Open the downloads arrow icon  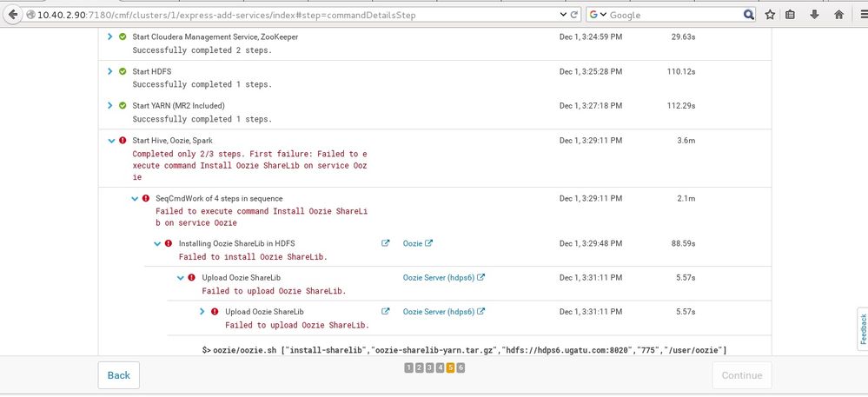tap(814, 15)
